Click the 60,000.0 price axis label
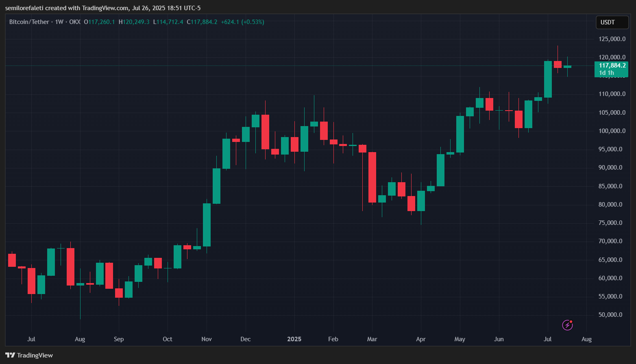 [x=610, y=278]
